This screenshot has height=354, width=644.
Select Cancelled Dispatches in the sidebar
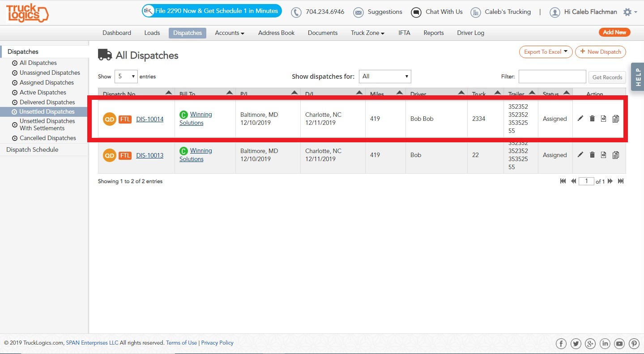tap(48, 138)
